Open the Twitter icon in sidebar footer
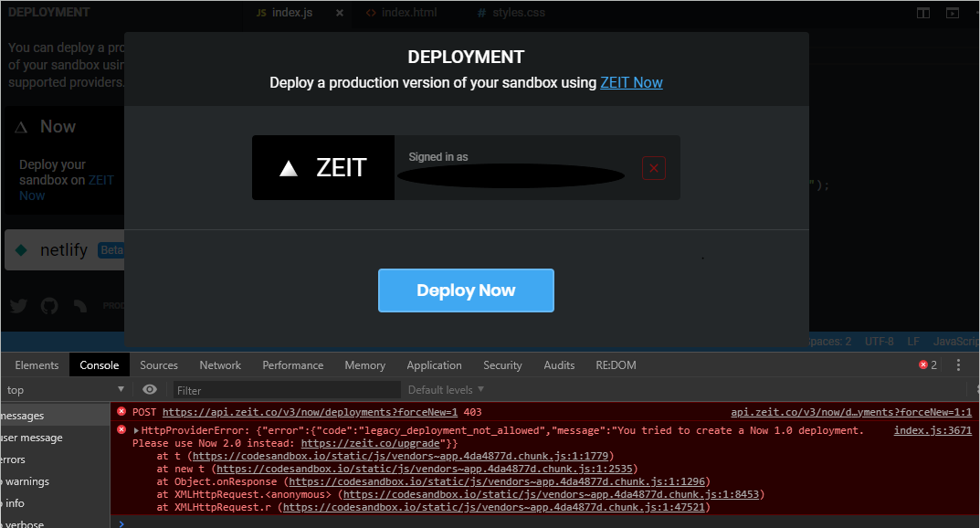The image size is (980, 528). 19,305
